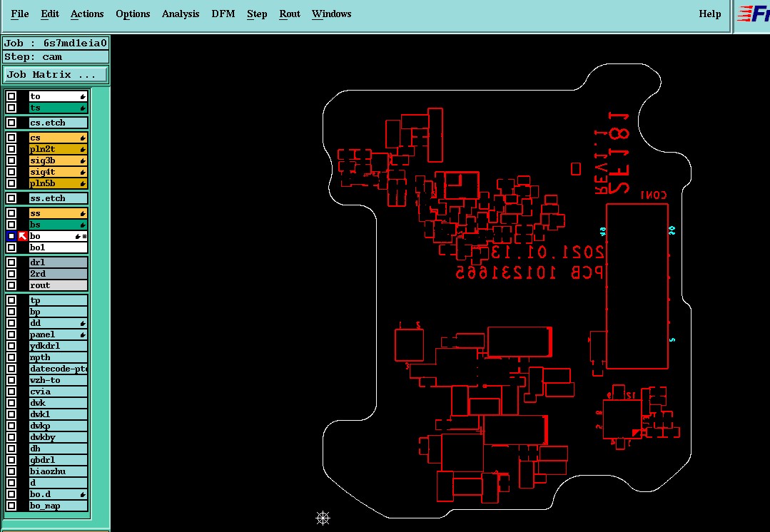This screenshot has height=532, width=770.
Task: Click the Frontline logo at top right
Action: [753, 14]
